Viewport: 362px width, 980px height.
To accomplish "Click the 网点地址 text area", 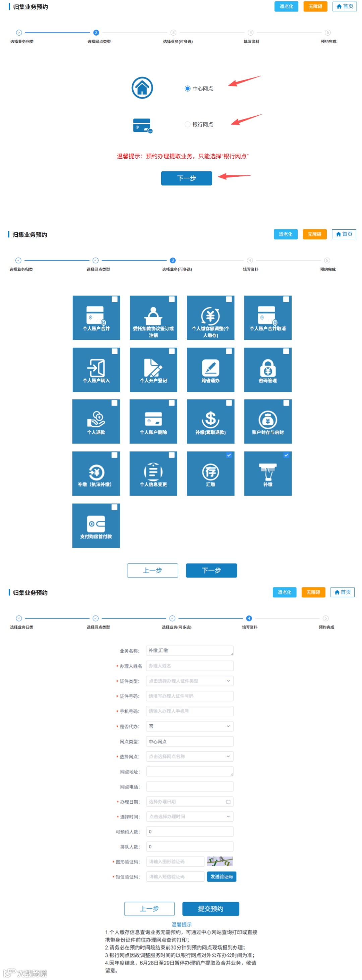I will click(x=190, y=771).
